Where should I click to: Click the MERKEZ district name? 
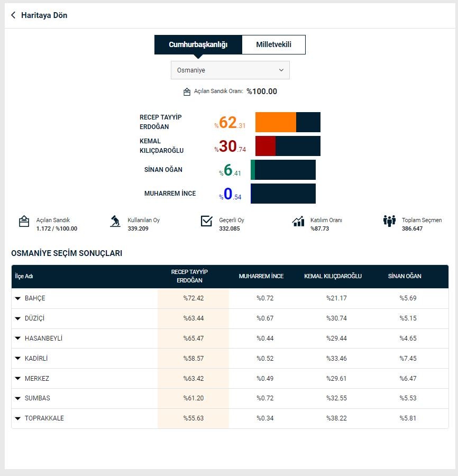(36, 379)
